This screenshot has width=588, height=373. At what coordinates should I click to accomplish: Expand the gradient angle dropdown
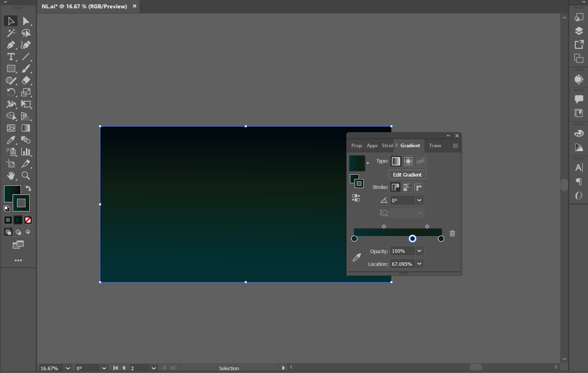[x=419, y=200]
